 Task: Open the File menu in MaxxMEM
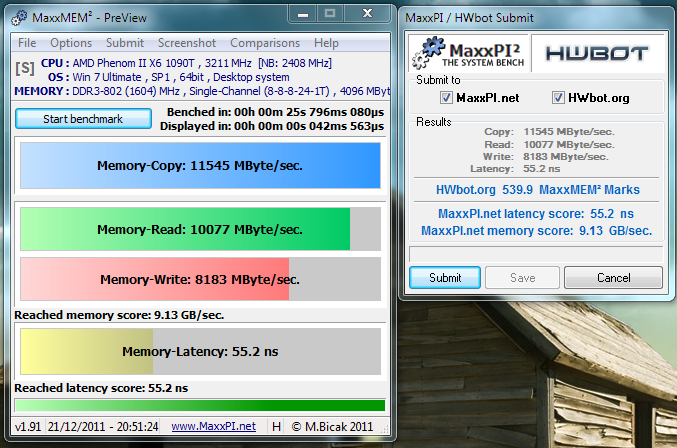coord(27,43)
